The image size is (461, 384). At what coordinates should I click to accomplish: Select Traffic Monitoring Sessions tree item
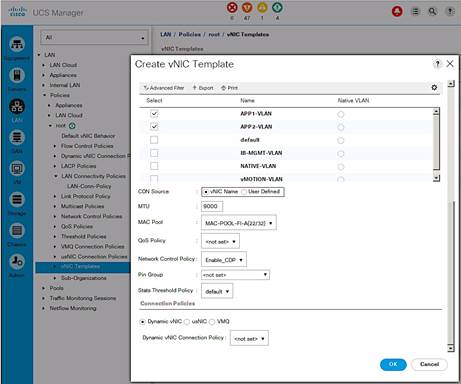coord(83,298)
